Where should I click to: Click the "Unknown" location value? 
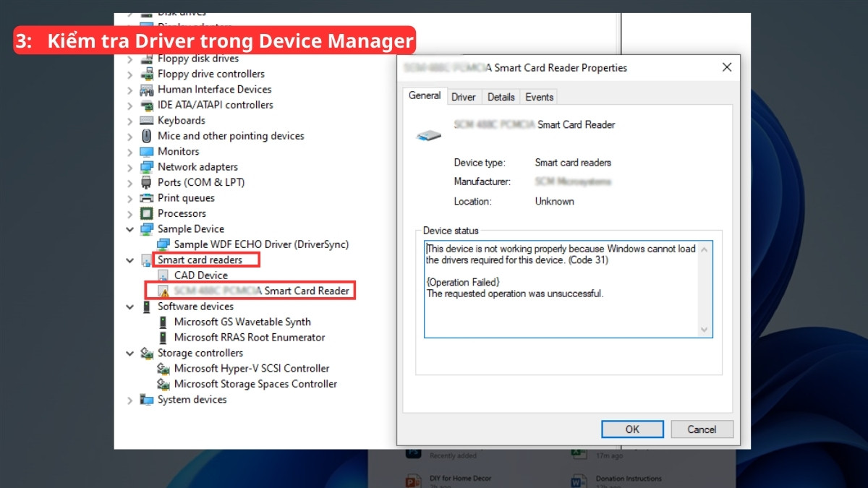(x=554, y=202)
